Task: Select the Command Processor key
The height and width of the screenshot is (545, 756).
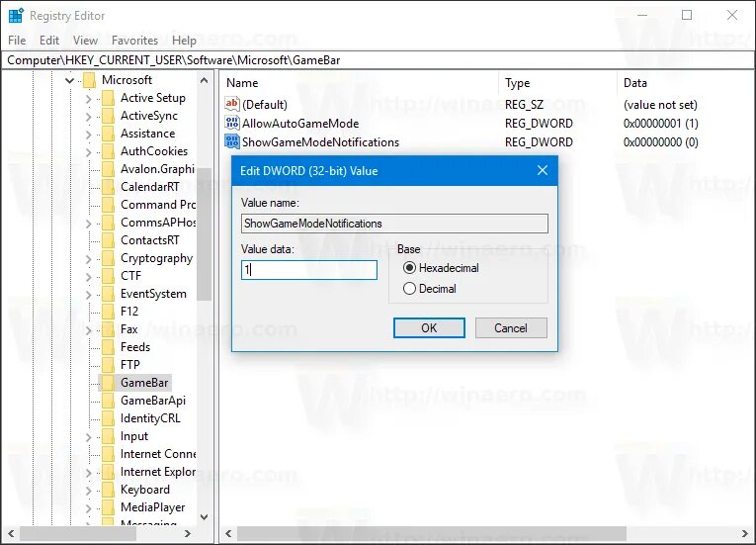Action: point(158,205)
